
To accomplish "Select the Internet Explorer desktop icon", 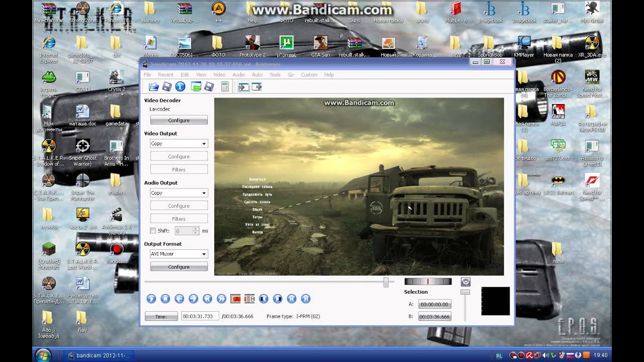I will pyautogui.click(x=49, y=49).
